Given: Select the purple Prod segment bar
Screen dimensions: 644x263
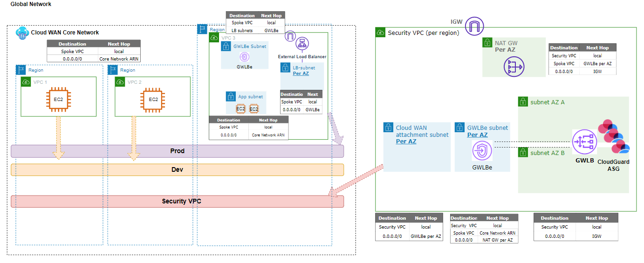Looking at the screenshot, I should pyautogui.click(x=177, y=151).
